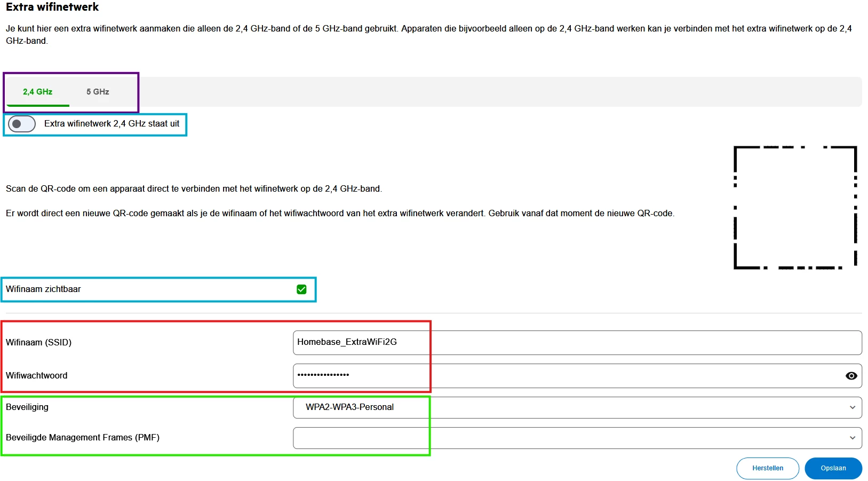Uncheck the Wifinaam zichtbaar checkbox
This screenshot has width=868, height=481.
[x=301, y=289]
